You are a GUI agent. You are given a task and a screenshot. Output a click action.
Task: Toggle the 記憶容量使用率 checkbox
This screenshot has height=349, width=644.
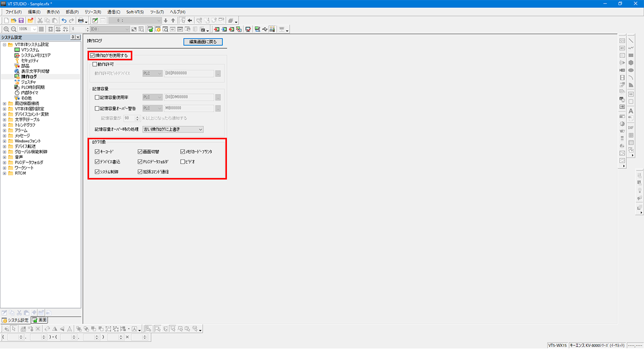coord(97,97)
